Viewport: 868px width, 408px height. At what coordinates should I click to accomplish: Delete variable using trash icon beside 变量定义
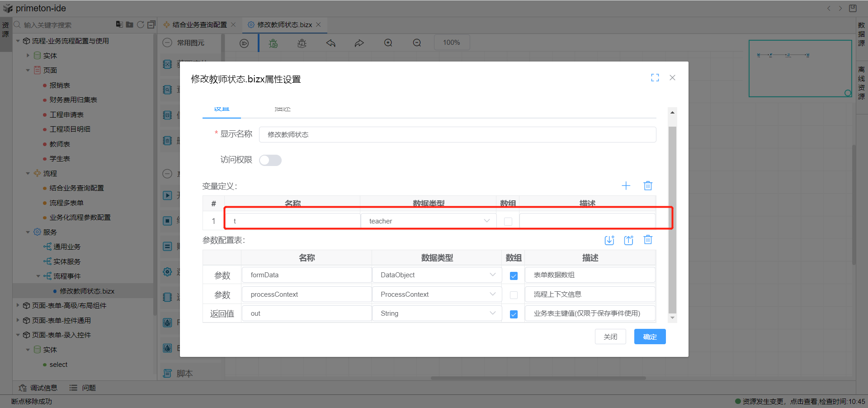pos(648,186)
